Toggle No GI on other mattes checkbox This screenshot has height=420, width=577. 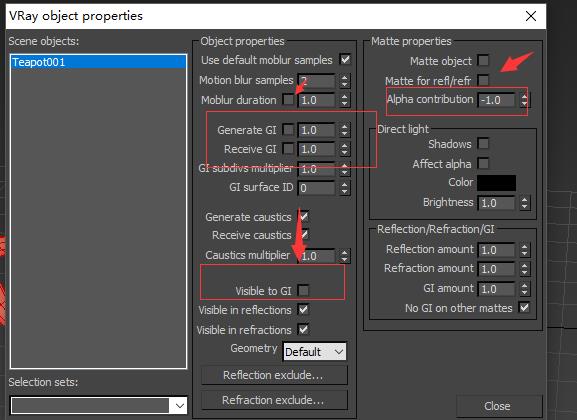(524, 307)
